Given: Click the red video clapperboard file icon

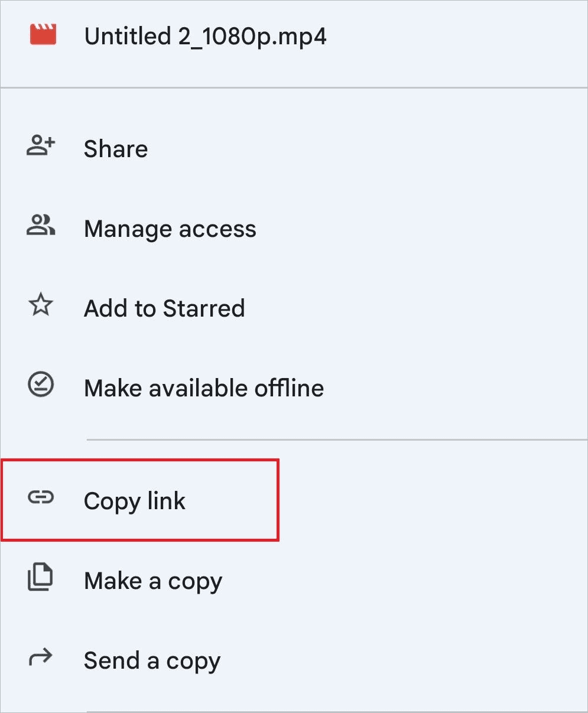Looking at the screenshot, I should (44, 35).
